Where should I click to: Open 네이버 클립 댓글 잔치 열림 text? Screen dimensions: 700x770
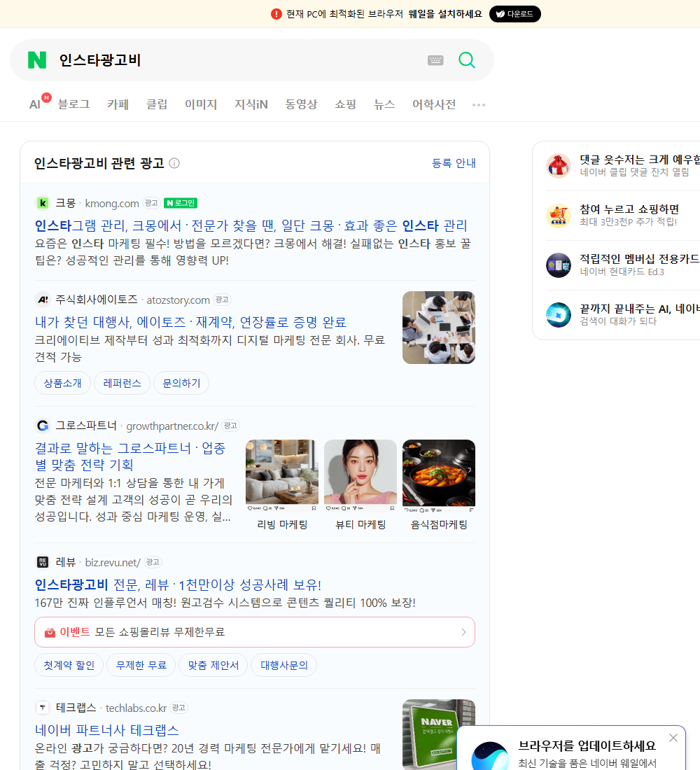click(634, 172)
